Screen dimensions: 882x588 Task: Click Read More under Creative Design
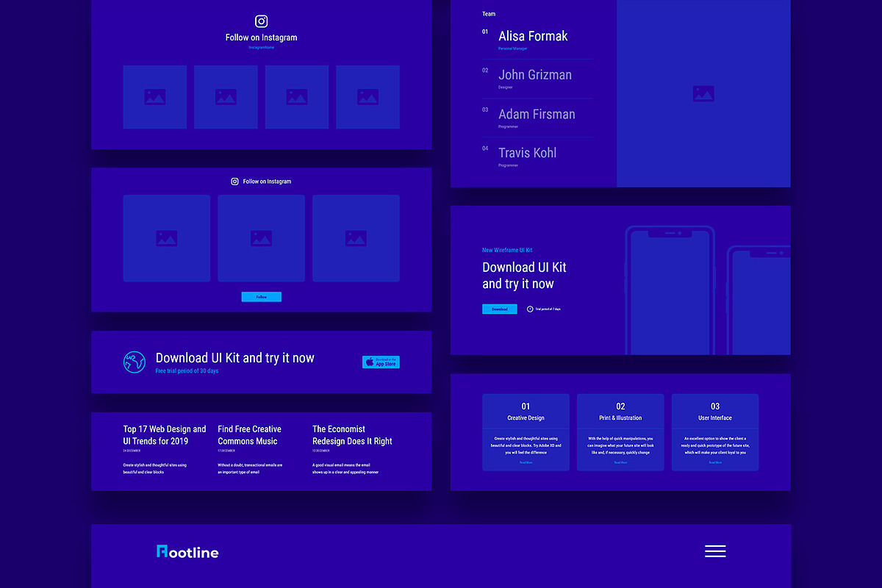pos(526,462)
